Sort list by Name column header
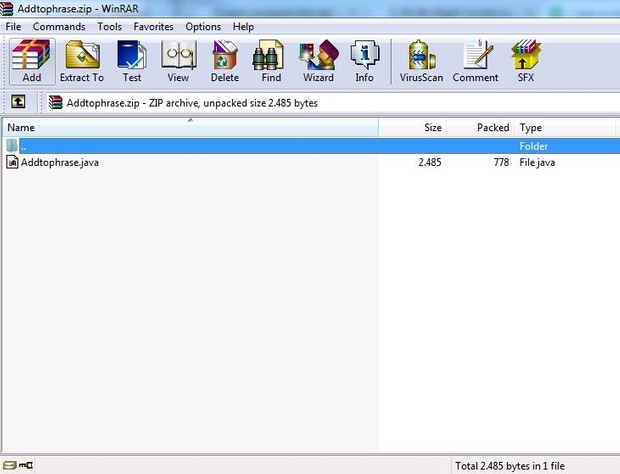 (190, 127)
